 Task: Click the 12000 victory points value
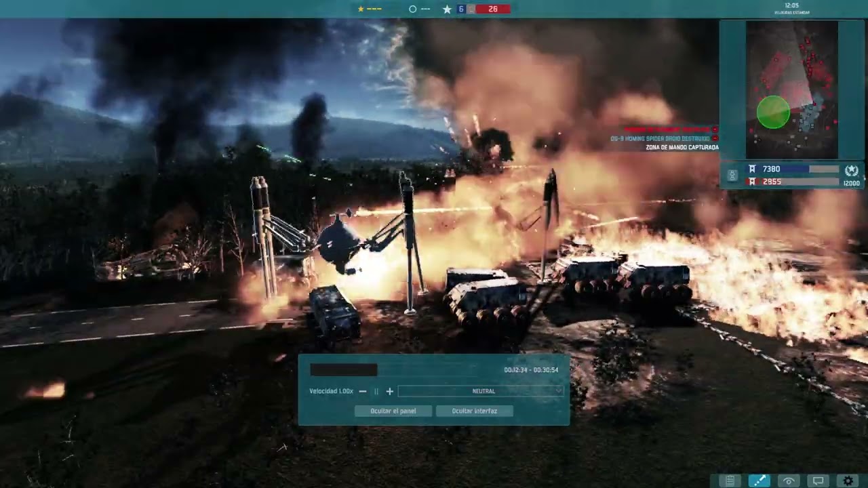(x=851, y=183)
